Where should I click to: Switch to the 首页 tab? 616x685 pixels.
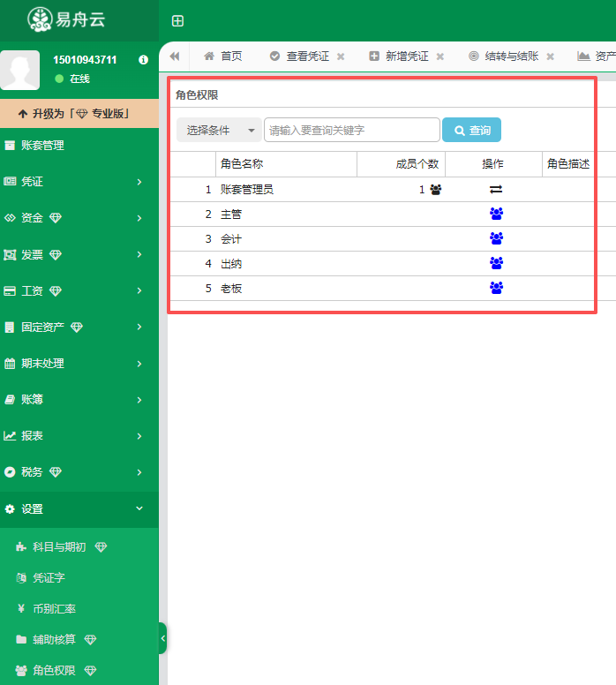pos(222,56)
